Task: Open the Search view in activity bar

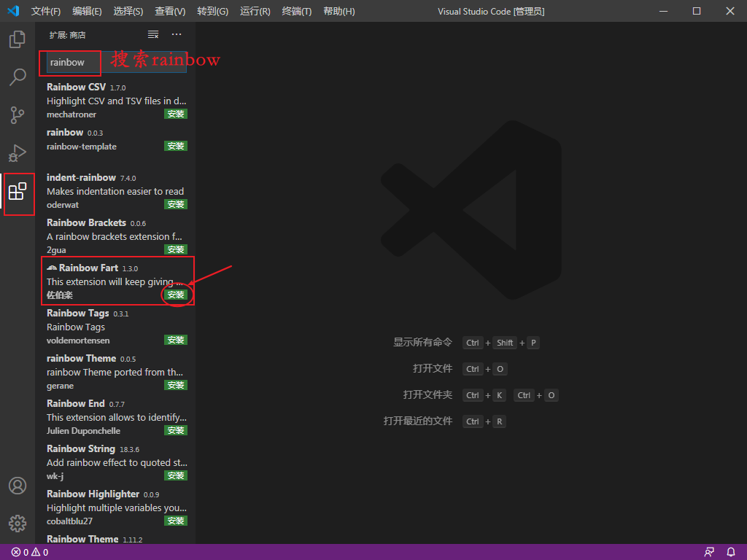Action: pos(18,77)
